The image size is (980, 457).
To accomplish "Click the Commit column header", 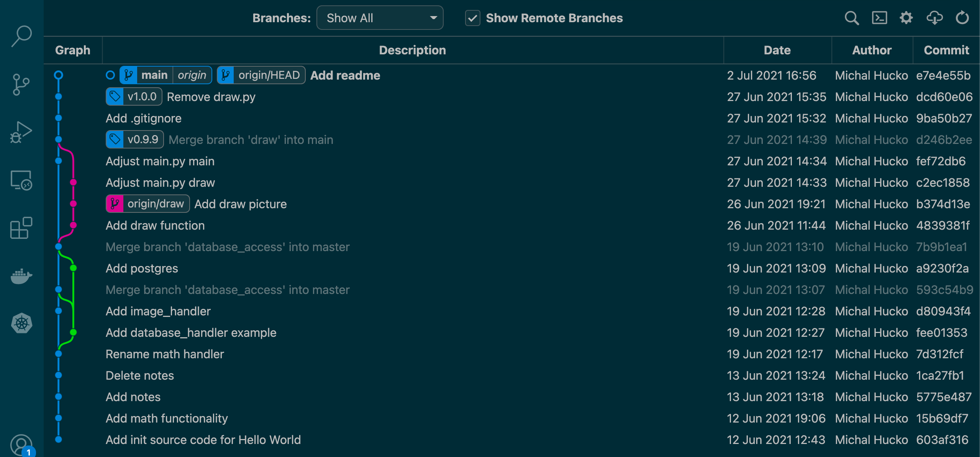I will (946, 50).
